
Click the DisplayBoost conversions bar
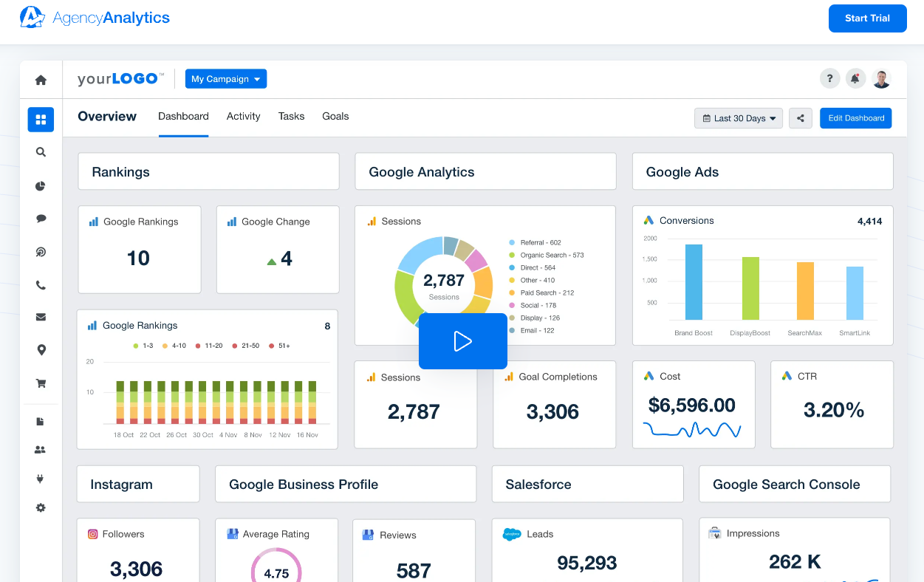(750, 288)
